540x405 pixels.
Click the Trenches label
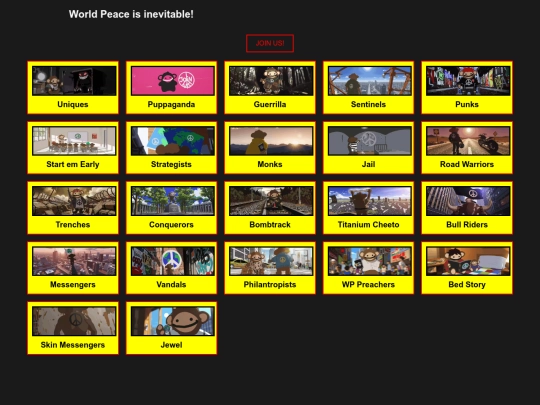coord(73,225)
